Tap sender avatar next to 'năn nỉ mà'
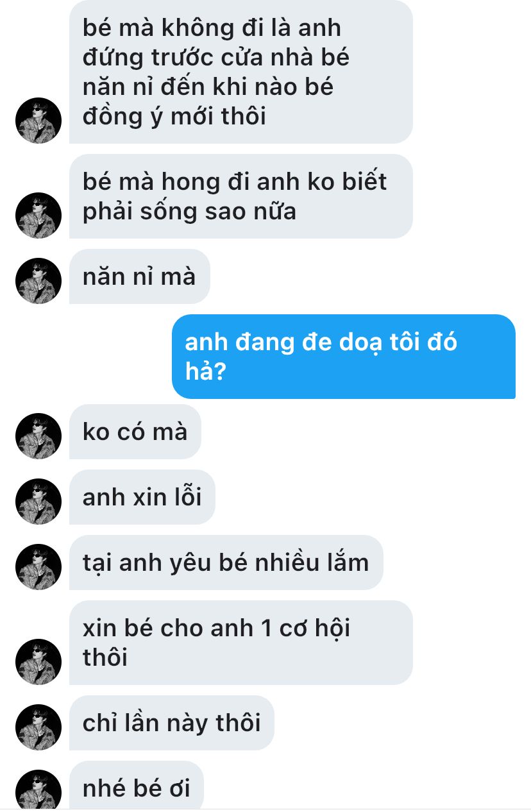This screenshot has width=531, height=812. pyautogui.click(x=38, y=281)
